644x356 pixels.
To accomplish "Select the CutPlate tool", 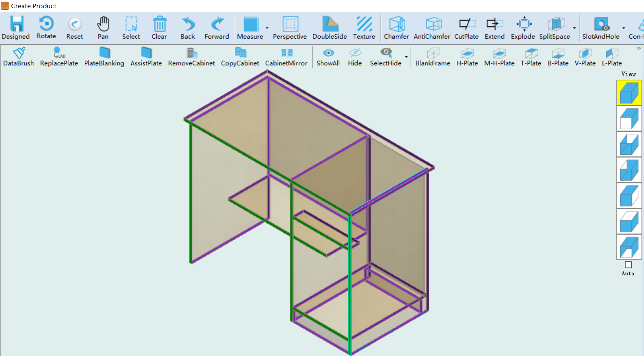I will point(466,24).
